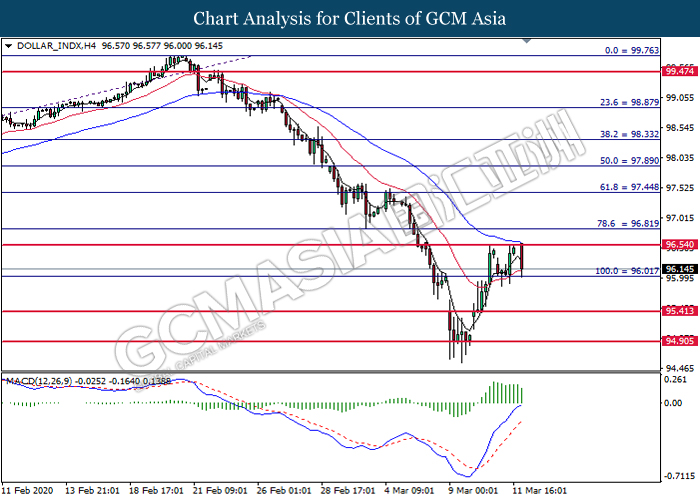Click the 0.0 = 99.763 Fibonacci label

click(x=632, y=50)
